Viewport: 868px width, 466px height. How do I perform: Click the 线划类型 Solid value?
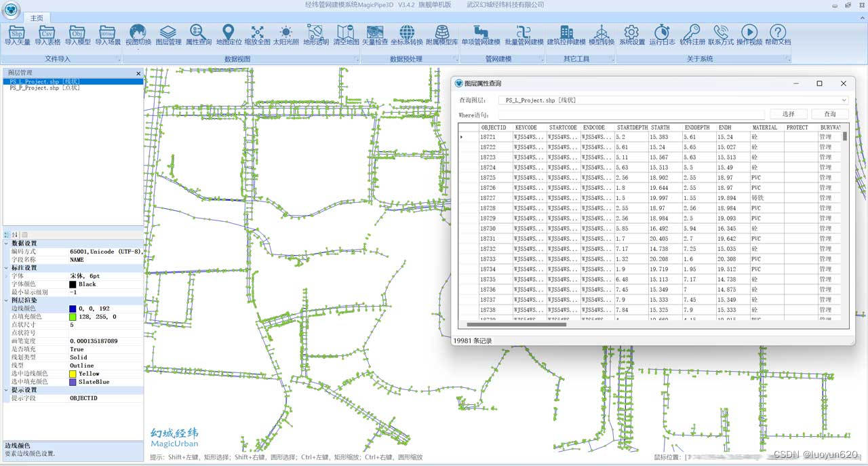[105, 357]
